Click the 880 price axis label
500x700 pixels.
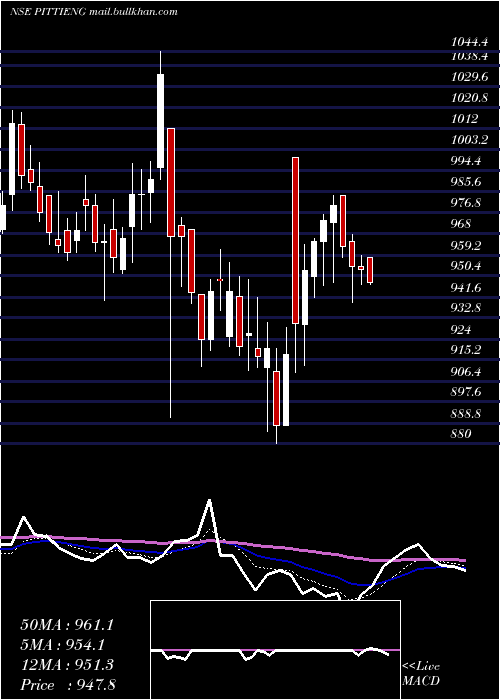[461, 434]
